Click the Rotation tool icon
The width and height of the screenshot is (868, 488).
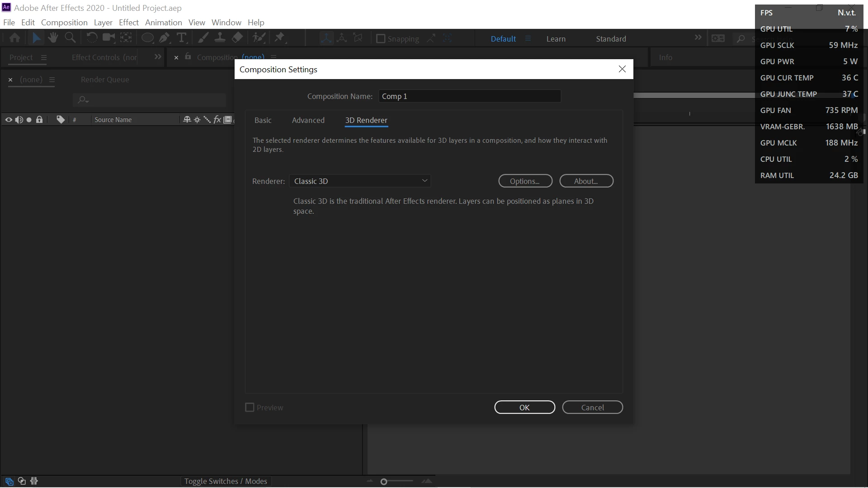click(91, 38)
